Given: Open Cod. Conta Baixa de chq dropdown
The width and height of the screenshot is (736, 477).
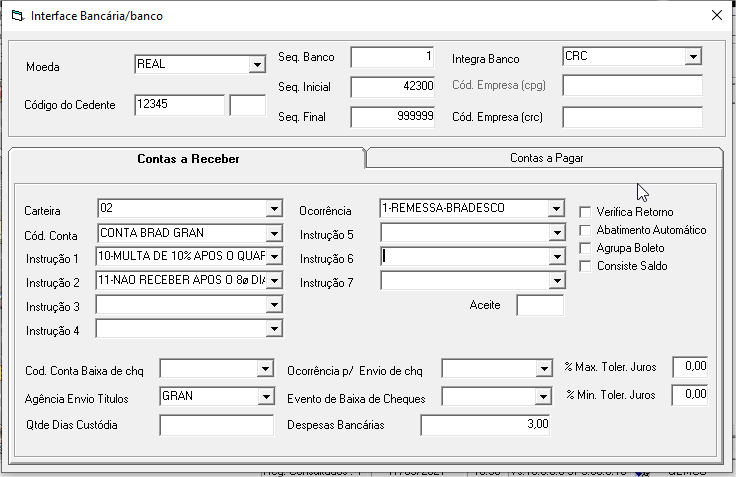Looking at the screenshot, I should click(x=265, y=369).
